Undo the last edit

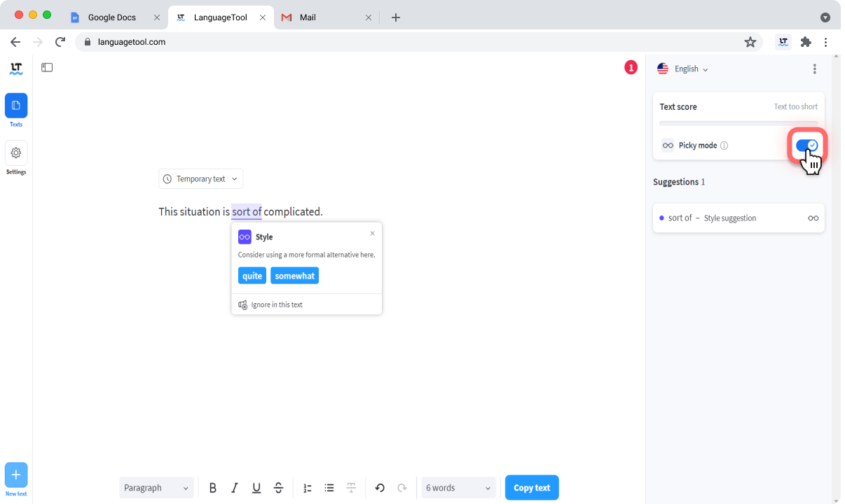tap(380, 488)
